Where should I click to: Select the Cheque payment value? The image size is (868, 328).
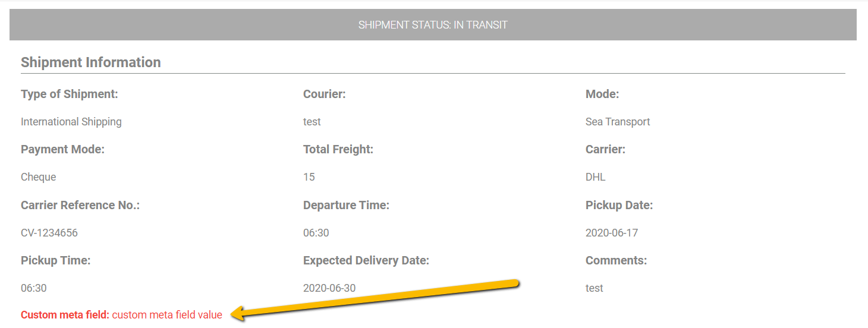(39, 177)
